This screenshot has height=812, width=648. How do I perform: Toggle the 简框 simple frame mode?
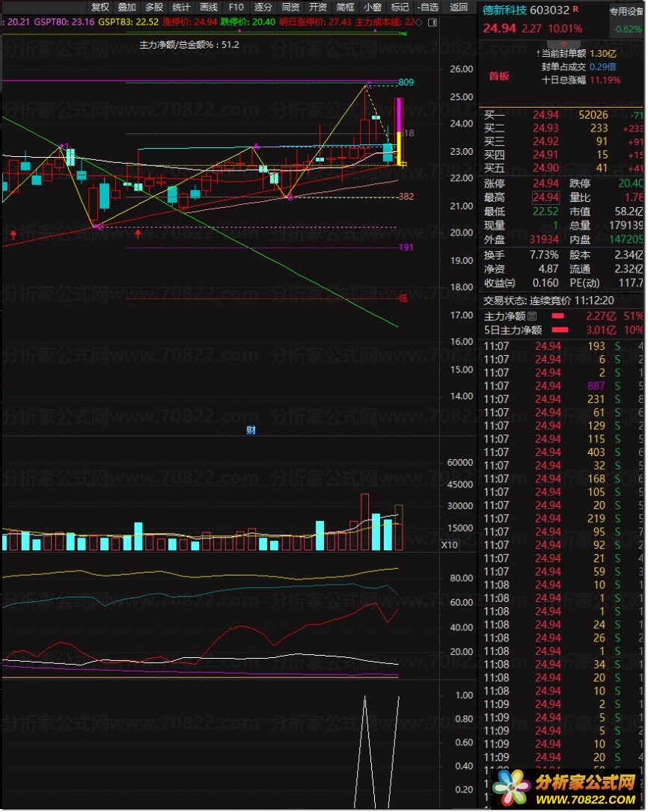click(x=345, y=7)
